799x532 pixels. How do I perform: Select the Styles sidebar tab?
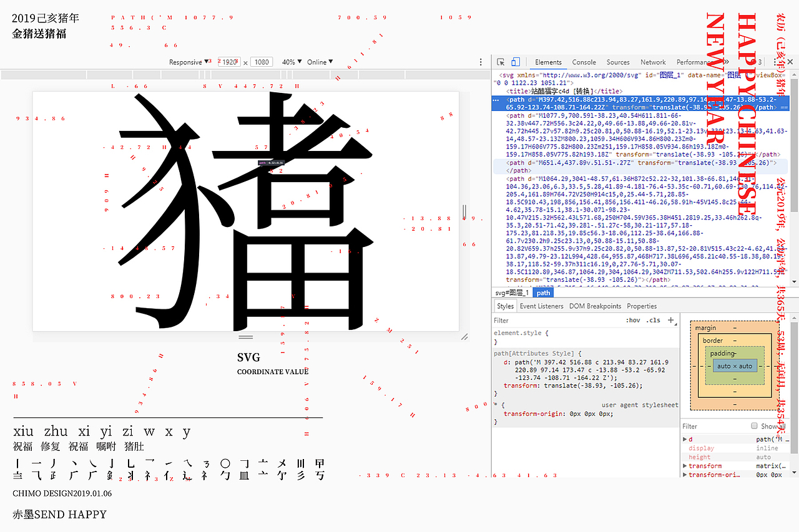coord(505,306)
